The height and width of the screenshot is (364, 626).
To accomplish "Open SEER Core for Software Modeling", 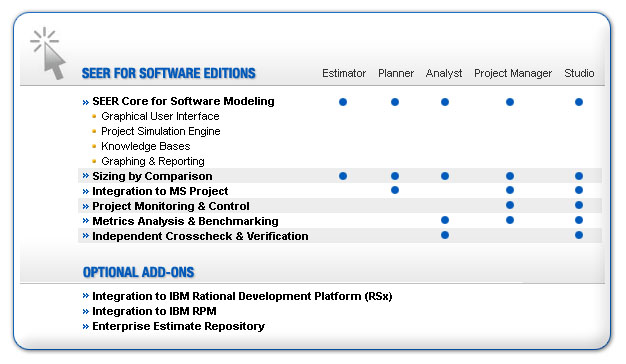I will coord(183,101).
